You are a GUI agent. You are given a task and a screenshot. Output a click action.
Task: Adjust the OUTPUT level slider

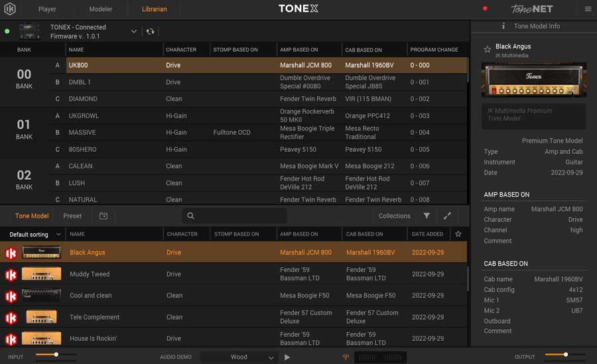click(x=565, y=355)
